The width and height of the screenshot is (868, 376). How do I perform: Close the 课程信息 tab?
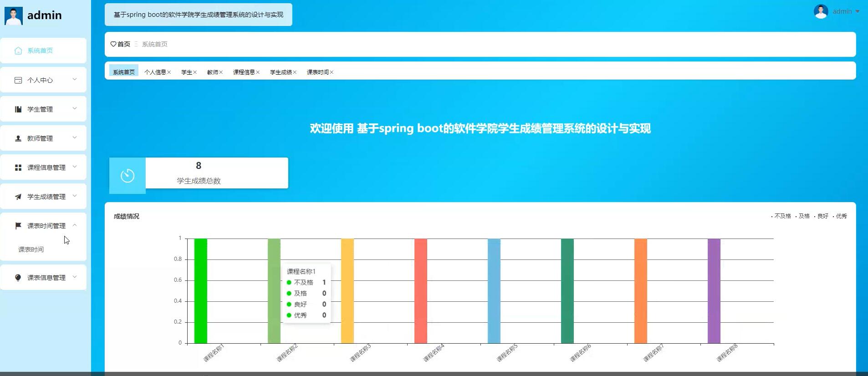tap(258, 72)
